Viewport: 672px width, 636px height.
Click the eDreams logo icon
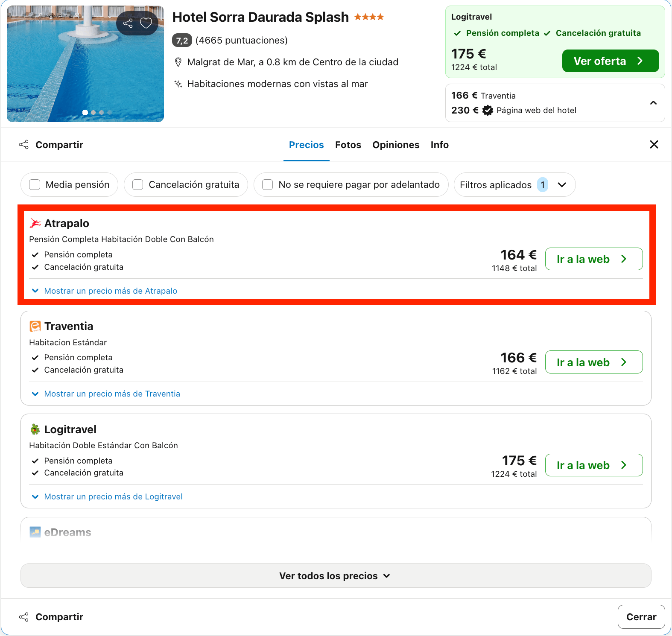click(35, 532)
